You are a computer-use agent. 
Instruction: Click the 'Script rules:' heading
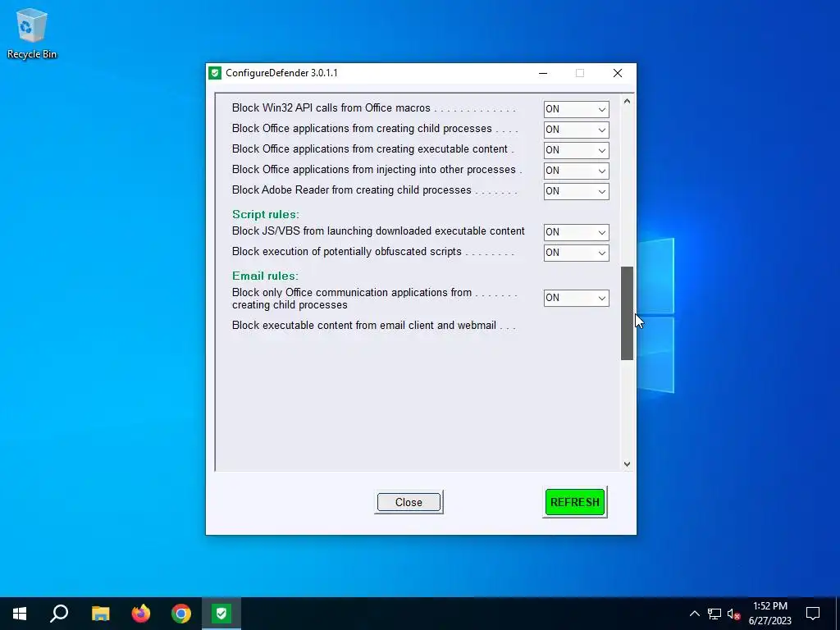coord(266,214)
